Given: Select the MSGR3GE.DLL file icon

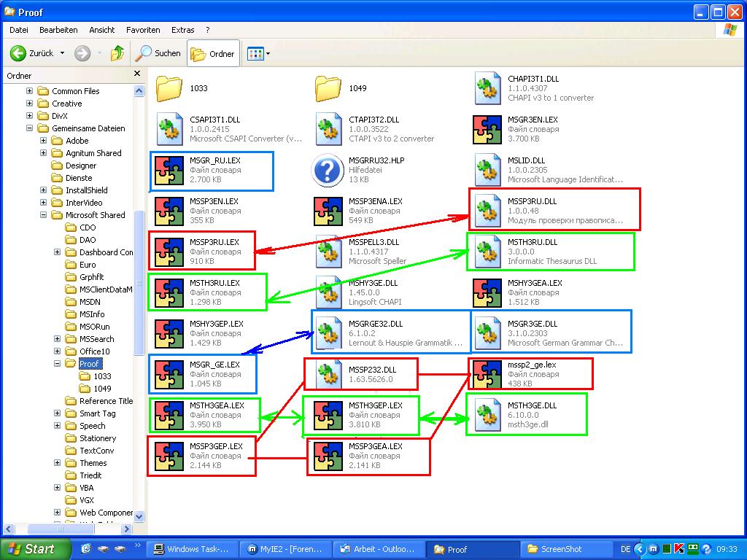Looking at the screenshot, I should (x=487, y=333).
